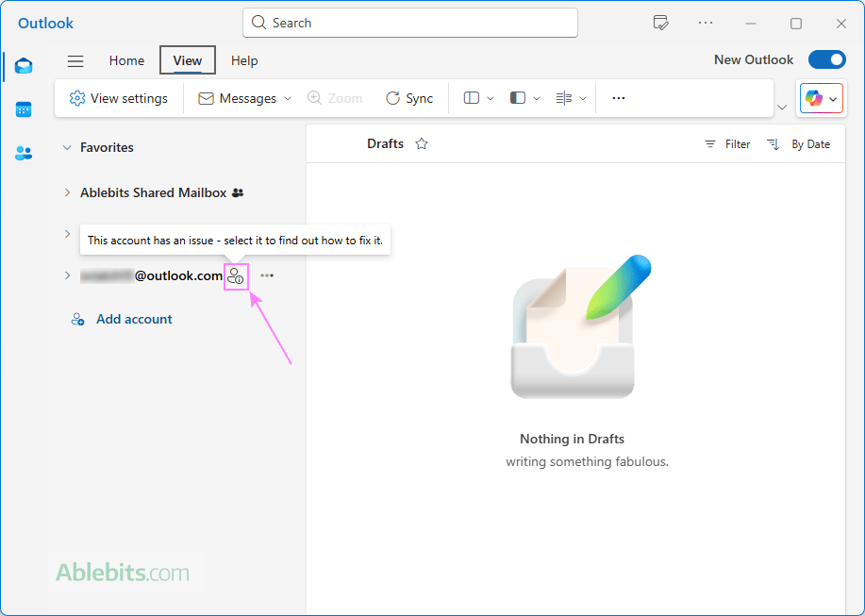Open the Calendar module in sidebar
This screenshot has height=616, width=865.
point(24,109)
